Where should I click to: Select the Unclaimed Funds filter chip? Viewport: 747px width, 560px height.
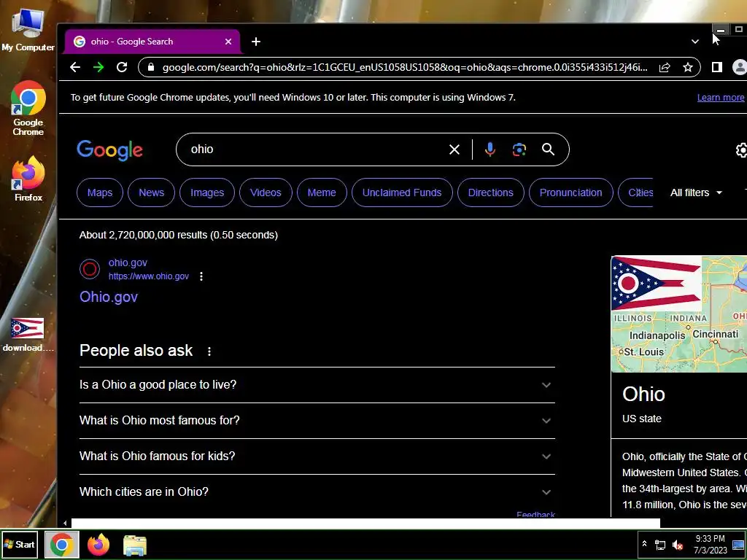[x=402, y=192]
